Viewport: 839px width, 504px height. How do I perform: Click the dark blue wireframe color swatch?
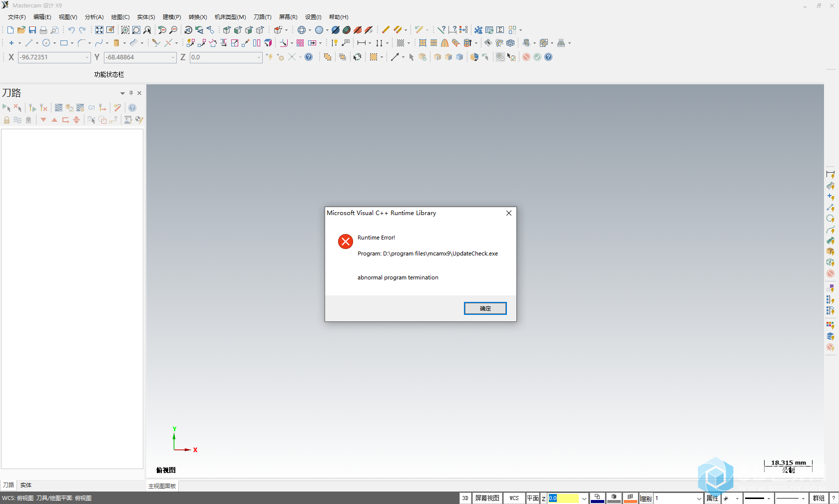(x=597, y=498)
